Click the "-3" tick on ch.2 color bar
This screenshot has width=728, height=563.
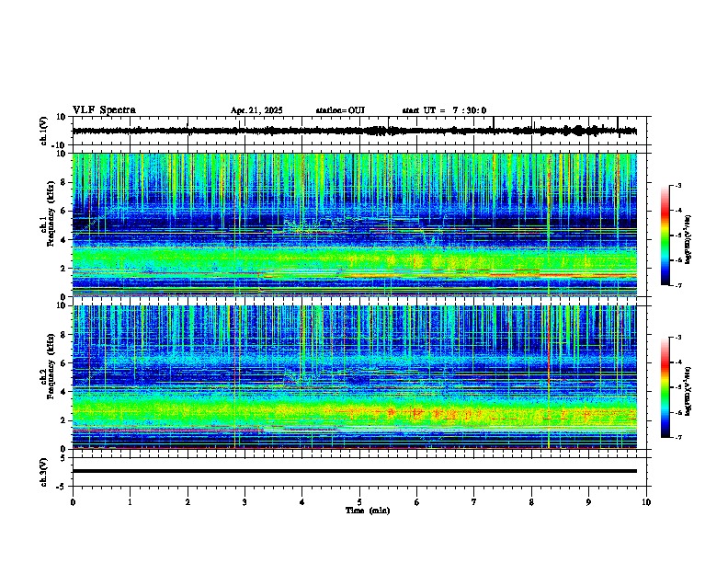click(677, 338)
